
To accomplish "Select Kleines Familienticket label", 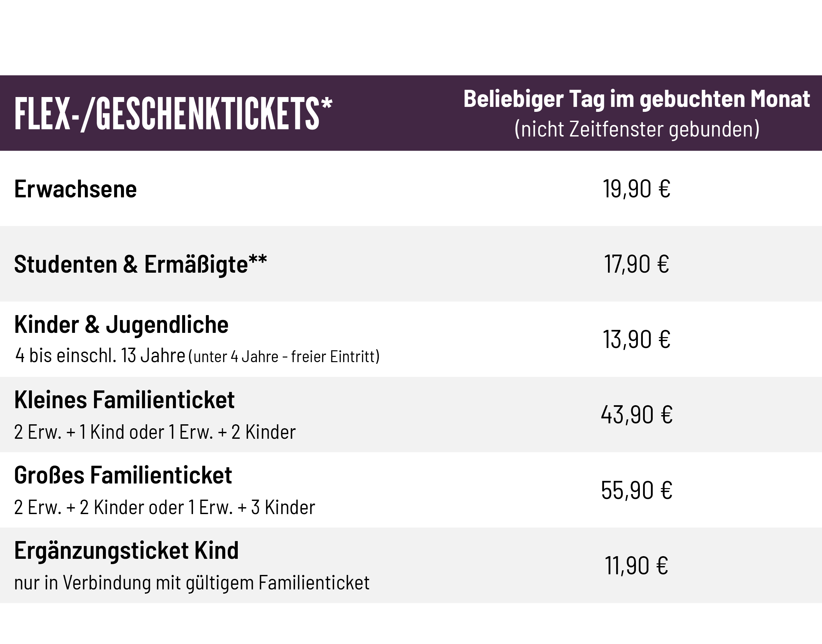I will point(124,400).
